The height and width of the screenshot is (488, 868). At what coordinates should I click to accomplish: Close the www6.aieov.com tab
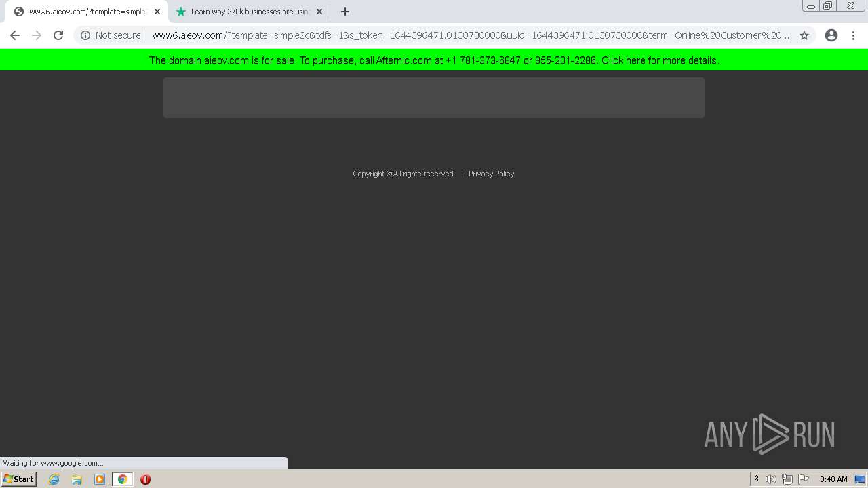[157, 12]
